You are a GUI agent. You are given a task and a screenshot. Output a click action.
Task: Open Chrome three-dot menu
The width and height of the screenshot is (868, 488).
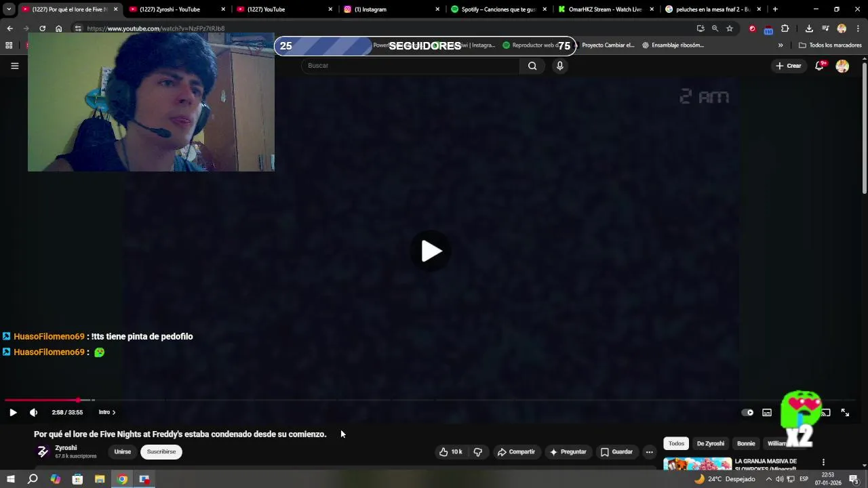858,28
